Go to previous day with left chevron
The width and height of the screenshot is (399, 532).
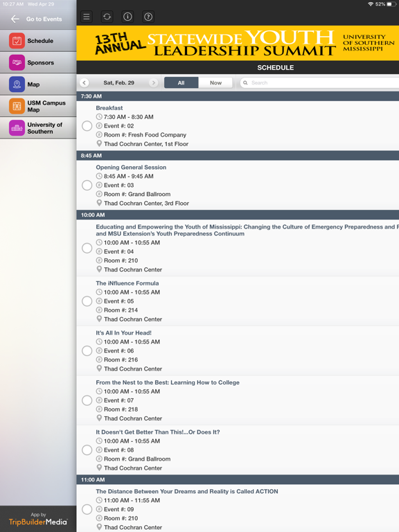point(85,83)
